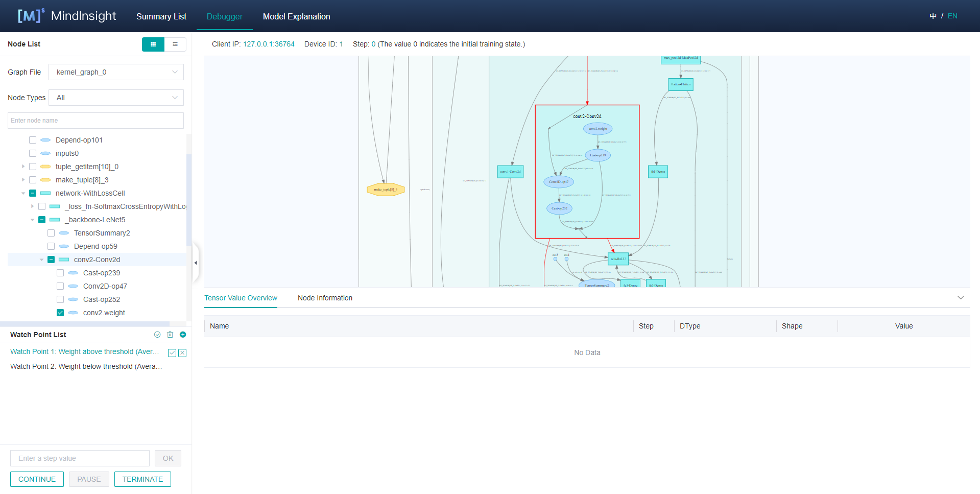
Task: Open the Node Types dropdown
Action: pyautogui.click(x=116, y=98)
